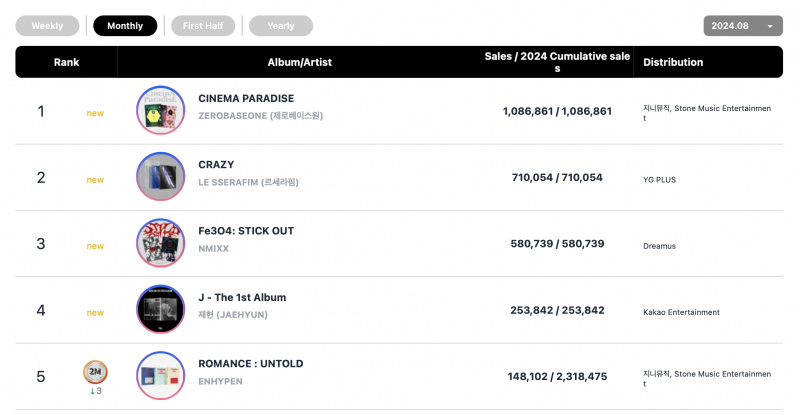Switch to the First Half chart tab
Viewport: 800px width, 415px height.
[203, 26]
